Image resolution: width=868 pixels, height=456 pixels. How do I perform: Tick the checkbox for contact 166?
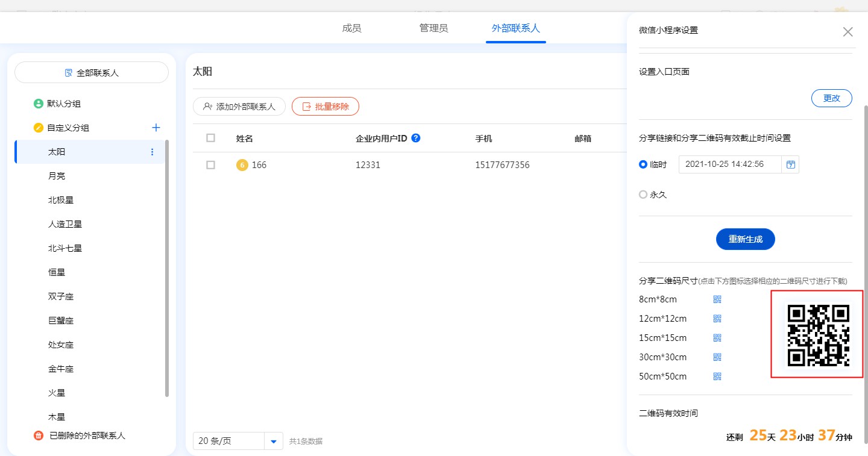click(210, 165)
